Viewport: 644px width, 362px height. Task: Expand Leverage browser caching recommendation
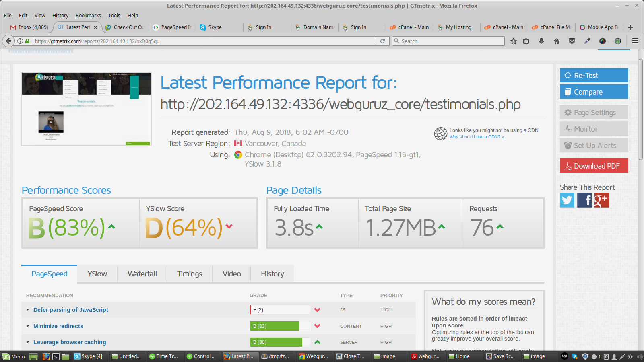pyautogui.click(x=70, y=342)
